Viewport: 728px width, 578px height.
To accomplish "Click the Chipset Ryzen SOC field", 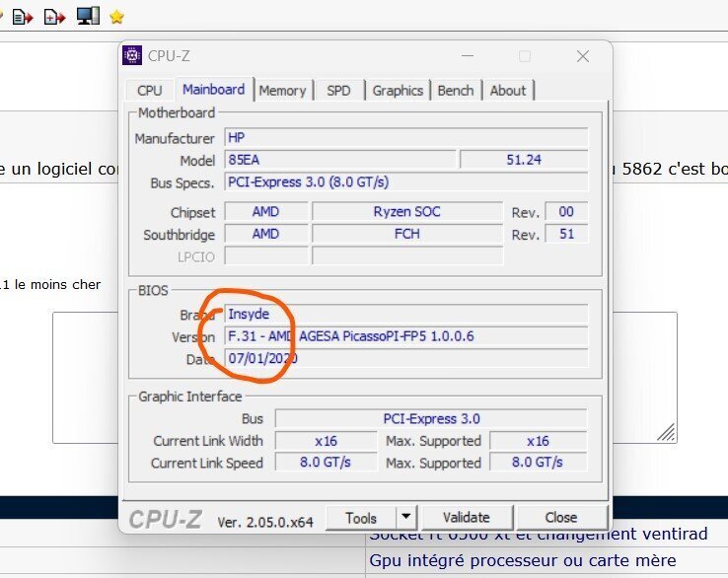I will tap(407, 212).
